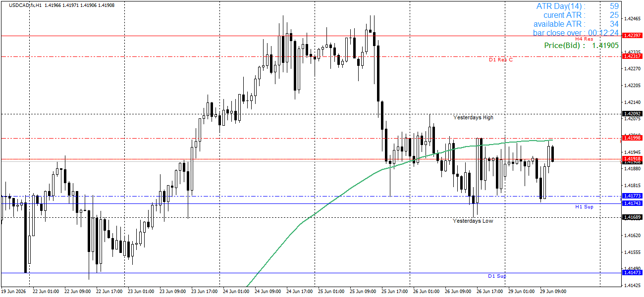Click the Yesterdays Low label
The width and height of the screenshot is (644, 297).
pyautogui.click(x=473, y=221)
